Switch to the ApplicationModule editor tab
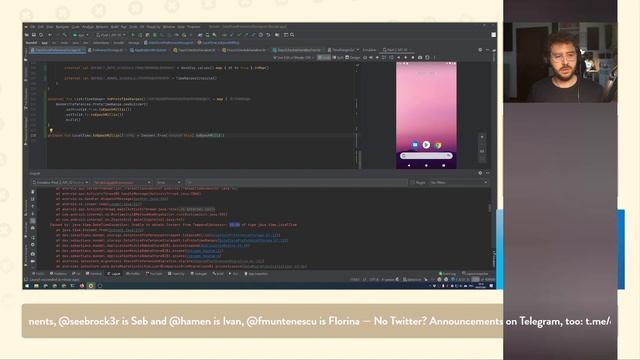This screenshot has width=640, height=360. click(149, 50)
